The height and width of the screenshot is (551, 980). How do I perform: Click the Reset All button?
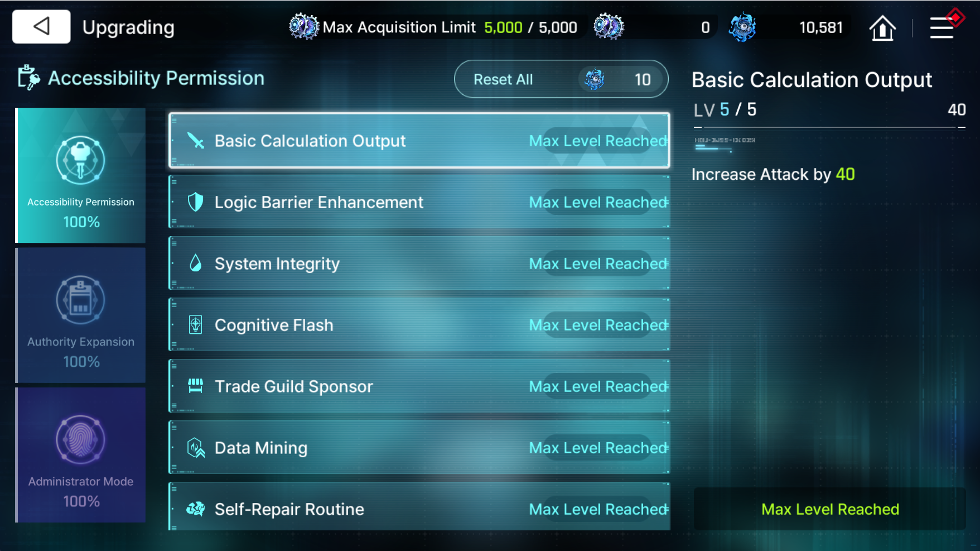click(x=561, y=79)
